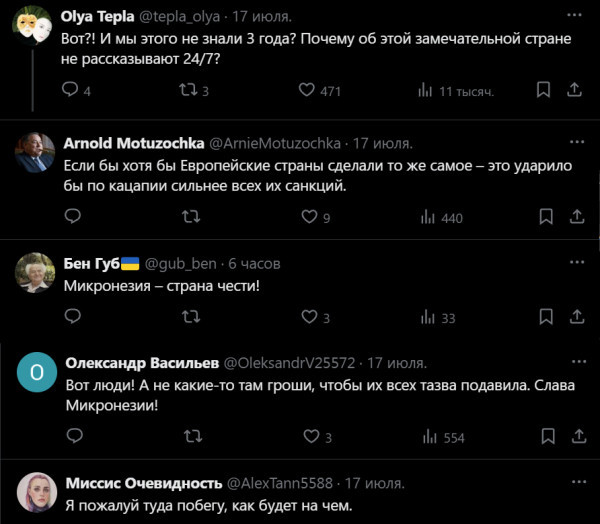
Task: Like Olya Tepla's tweet with 471 likes
Action: 308,90
